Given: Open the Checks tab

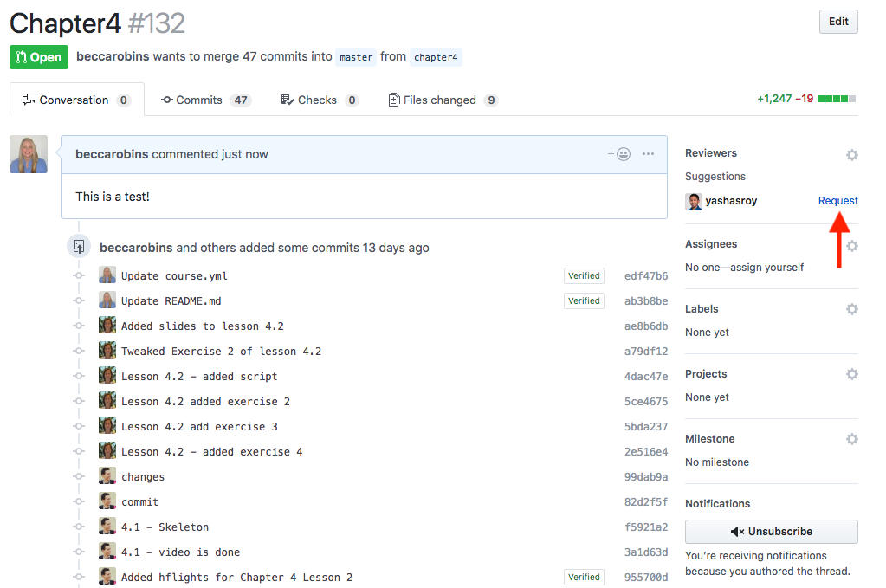Looking at the screenshot, I should click(x=320, y=100).
